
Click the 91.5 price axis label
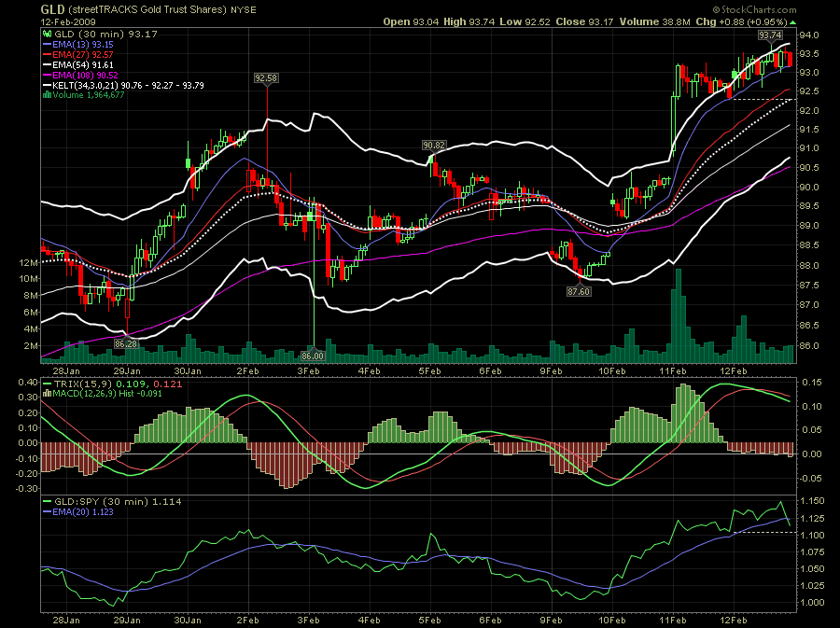808,130
